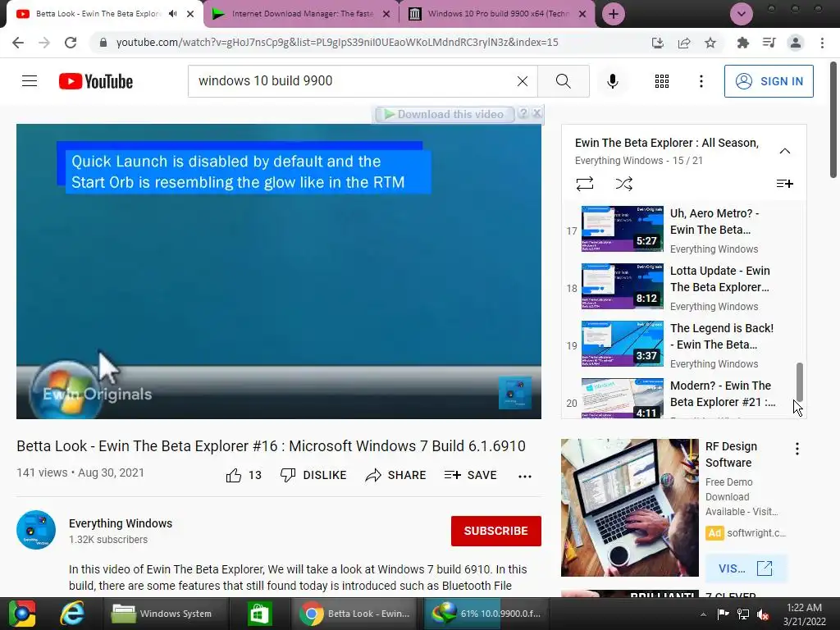Open Chrome profile avatar
Screen dimensions: 840x630
pos(796,43)
